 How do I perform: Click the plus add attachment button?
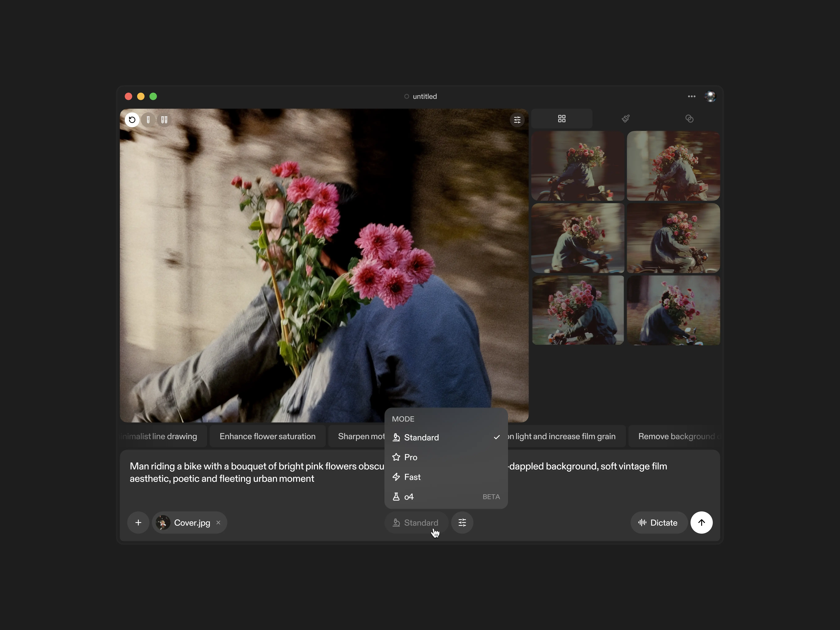(138, 523)
